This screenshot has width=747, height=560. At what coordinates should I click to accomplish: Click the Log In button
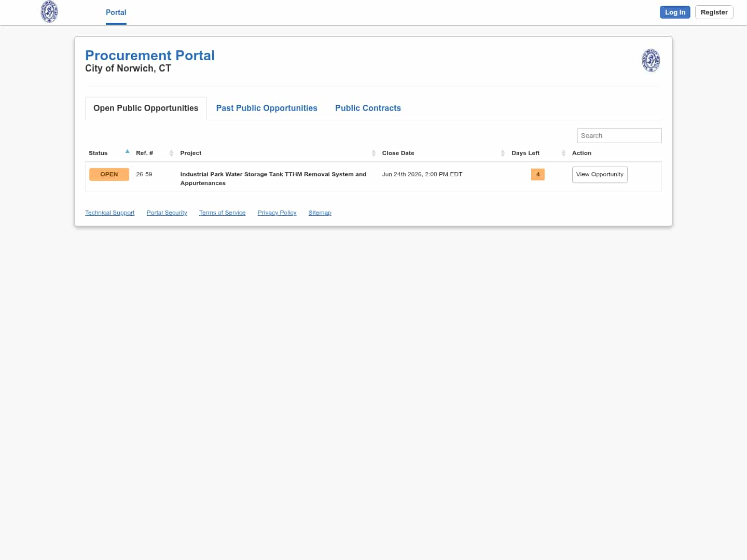(675, 12)
